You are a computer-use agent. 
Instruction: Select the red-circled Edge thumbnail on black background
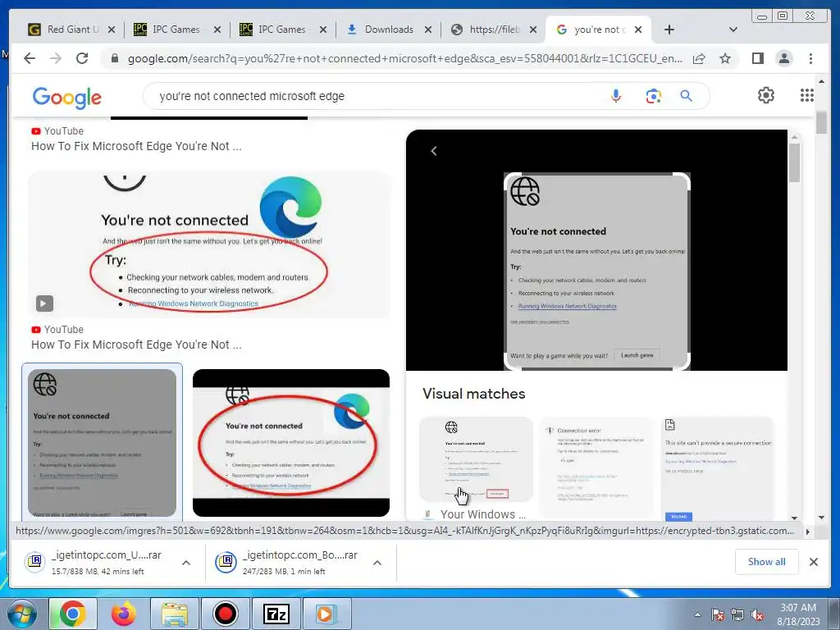click(x=291, y=443)
